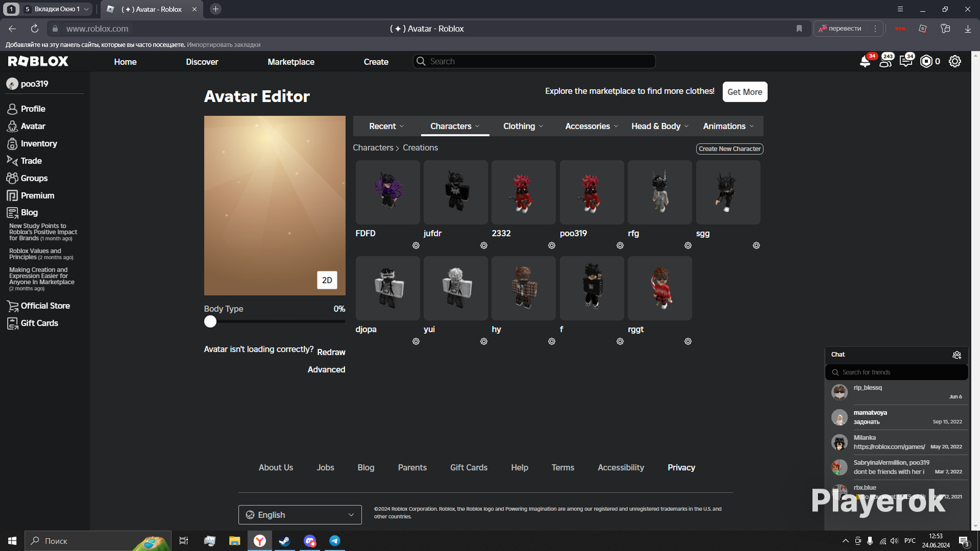This screenshot has width=980, height=551.
Task: Open chat with mamatvoya
Action: [x=897, y=417]
